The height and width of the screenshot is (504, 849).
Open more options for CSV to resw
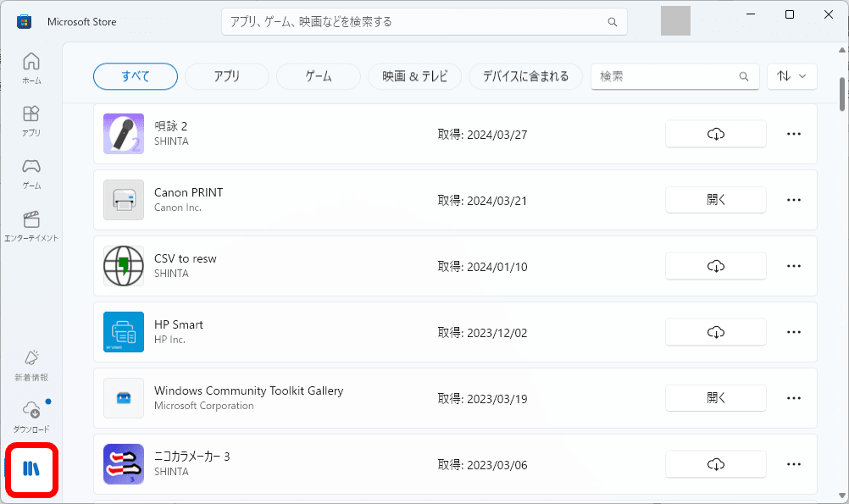(794, 266)
